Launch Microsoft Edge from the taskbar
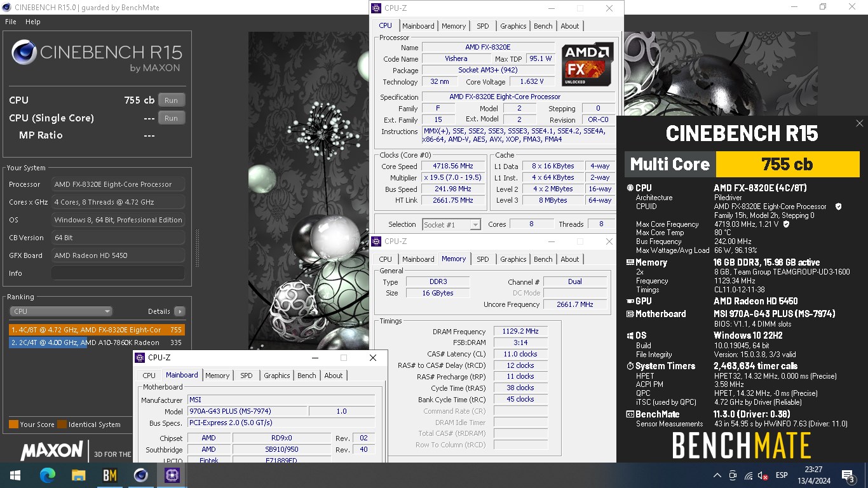The width and height of the screenshot is (868, 488). click(x=48, y=475)
